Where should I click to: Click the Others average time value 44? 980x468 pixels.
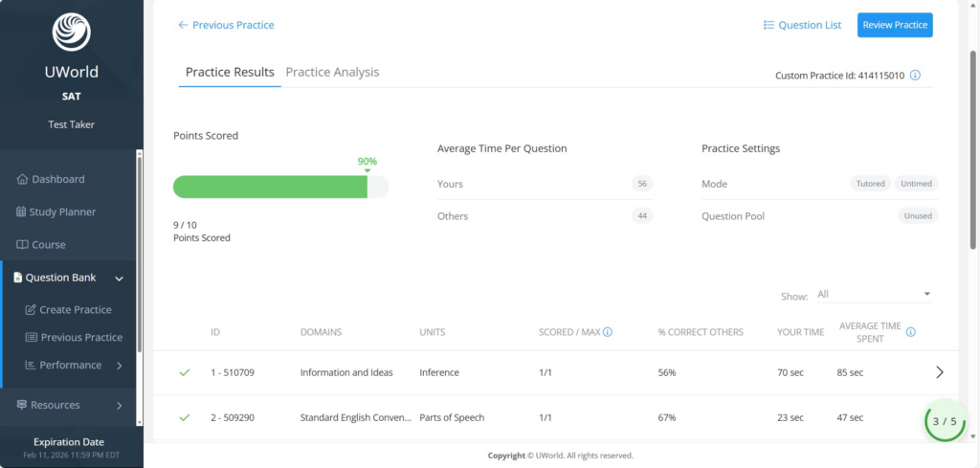click(642, 216)
